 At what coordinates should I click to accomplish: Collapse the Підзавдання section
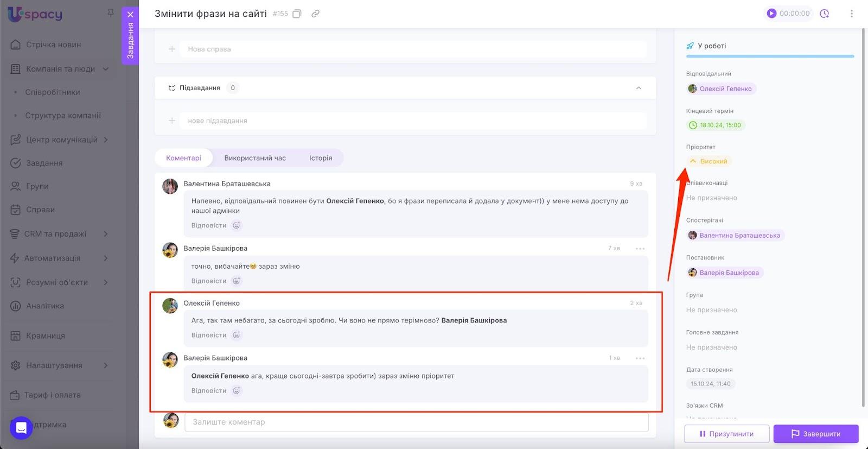pyautogui.click(x=639, y=88)
